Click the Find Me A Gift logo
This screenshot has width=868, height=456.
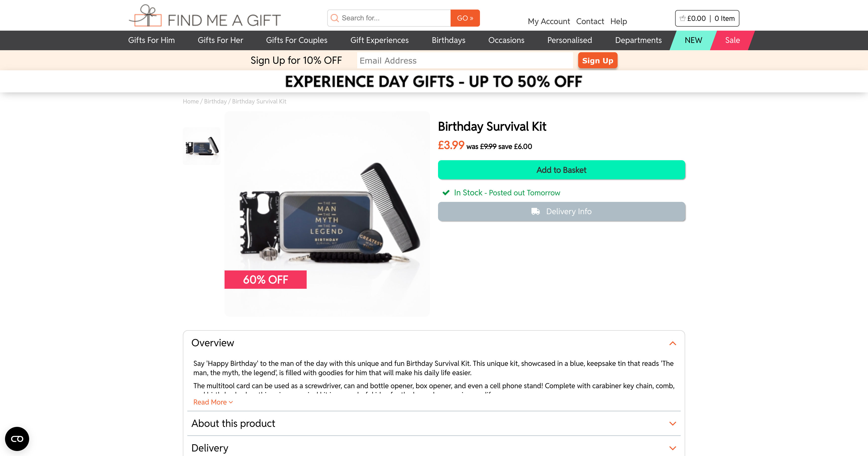tap(205, 16)
